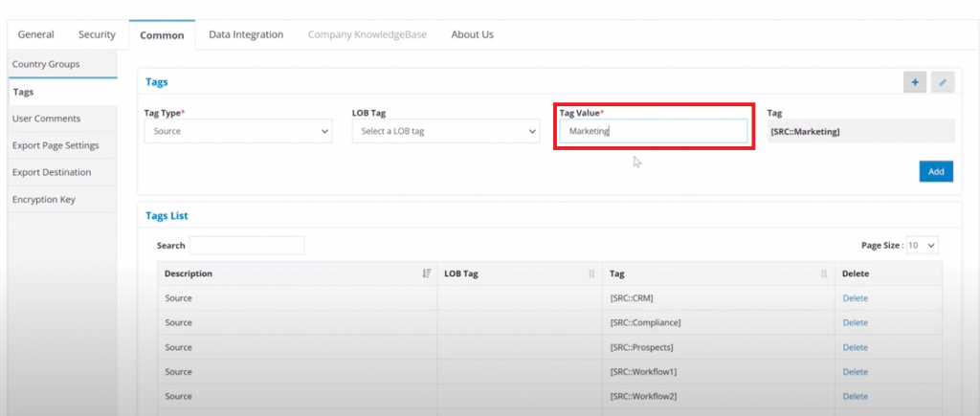Viewport: 980px width, 416px height.
Task: Open the Security tab
Action: (x=97, y=34)
